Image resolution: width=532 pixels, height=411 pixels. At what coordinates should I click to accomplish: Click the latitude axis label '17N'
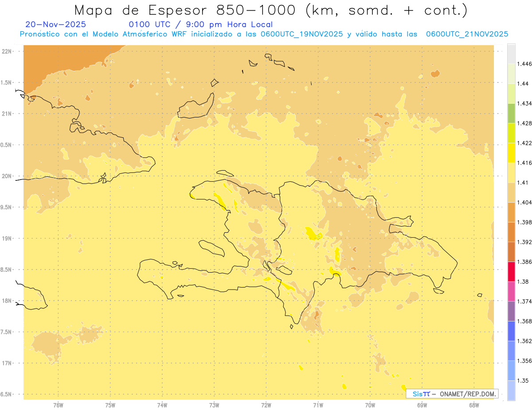(6, 363)
